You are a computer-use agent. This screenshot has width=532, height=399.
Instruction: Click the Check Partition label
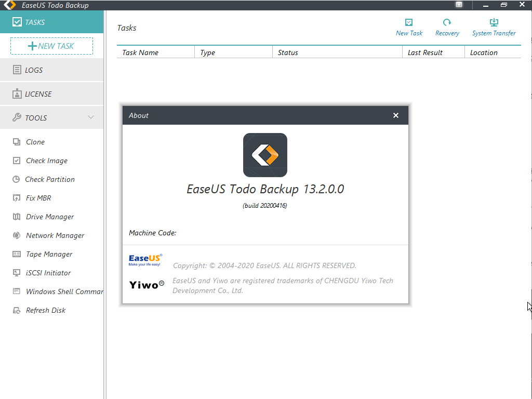[x=50, y=179]
